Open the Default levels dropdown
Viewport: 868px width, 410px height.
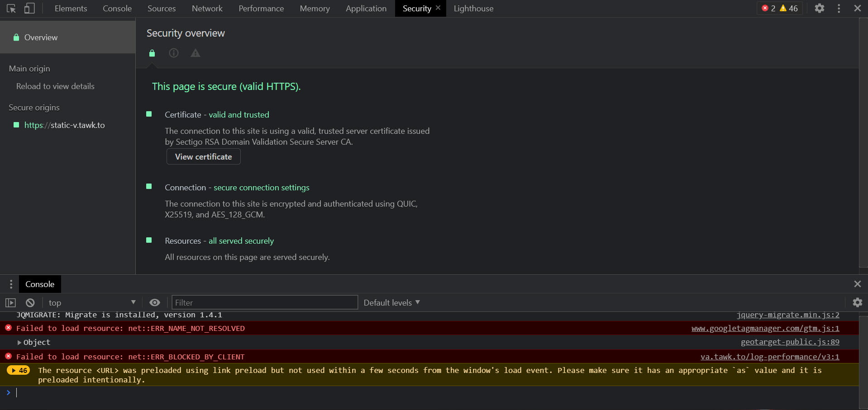(x=391, y=303)
